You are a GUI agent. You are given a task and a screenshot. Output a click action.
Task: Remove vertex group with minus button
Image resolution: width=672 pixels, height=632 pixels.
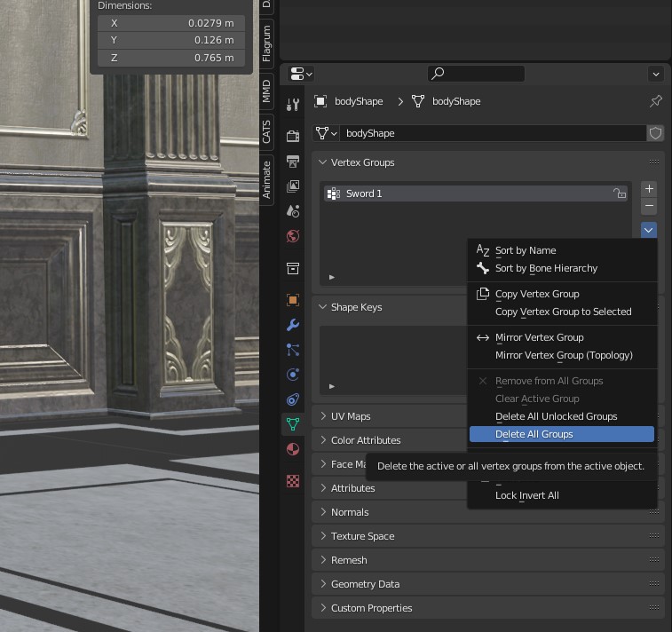click(x=649, y=206)
